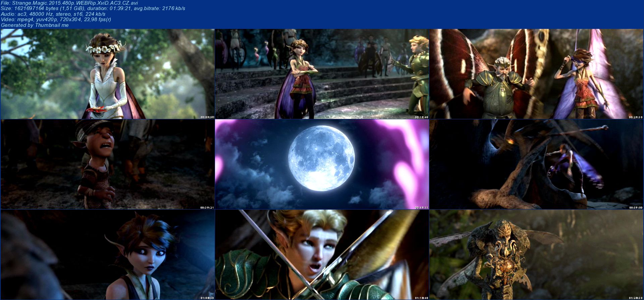
Task: Click the thumbnail with armored elf and butterfly wings
Action: pos(536,74)
